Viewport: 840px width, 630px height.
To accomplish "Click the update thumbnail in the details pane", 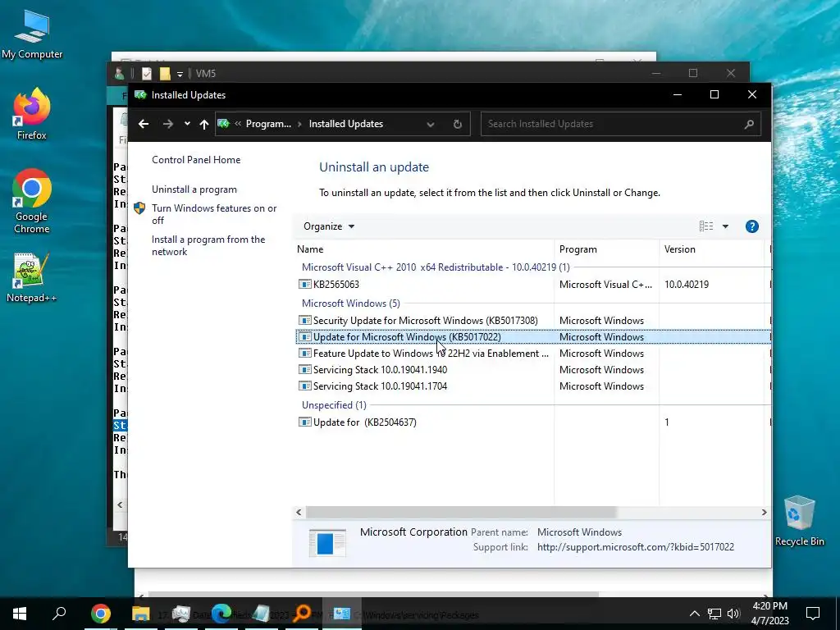I will pos(327,542).
